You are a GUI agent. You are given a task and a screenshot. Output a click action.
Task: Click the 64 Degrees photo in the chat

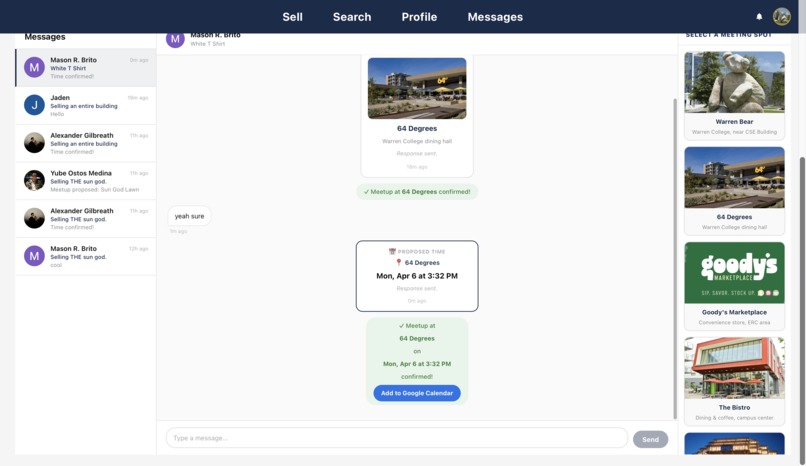tap(417, 88)
